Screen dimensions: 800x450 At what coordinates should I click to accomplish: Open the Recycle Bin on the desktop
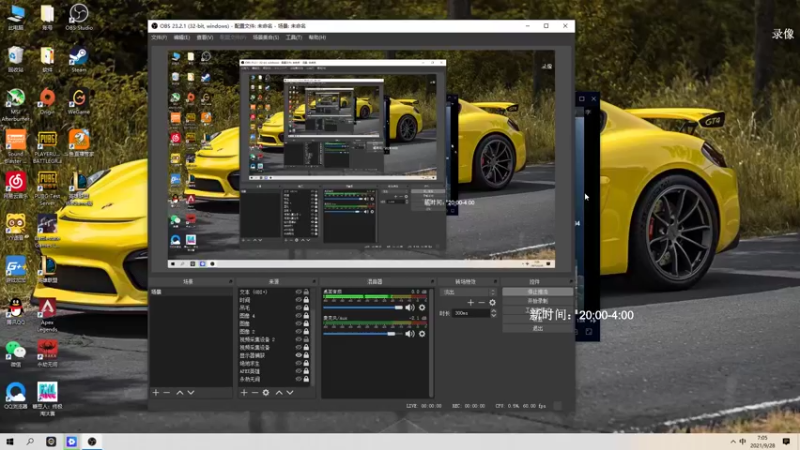point(16,59)
